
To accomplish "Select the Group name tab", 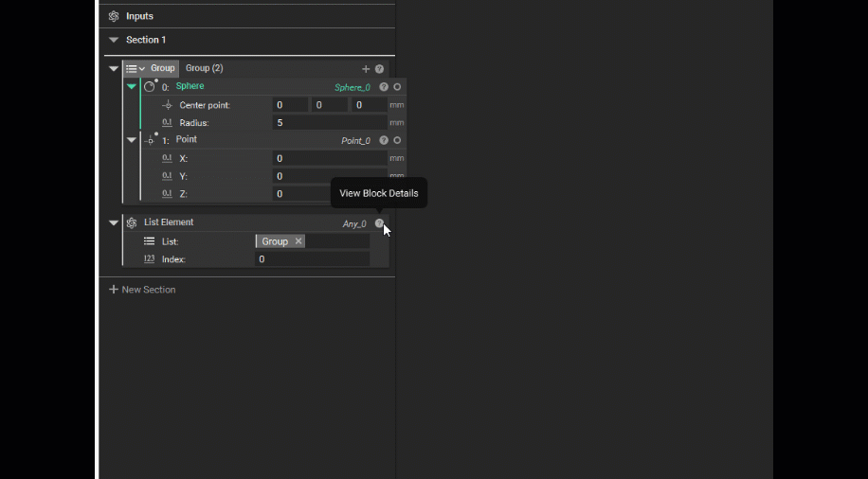I will [x=163, y=68].
